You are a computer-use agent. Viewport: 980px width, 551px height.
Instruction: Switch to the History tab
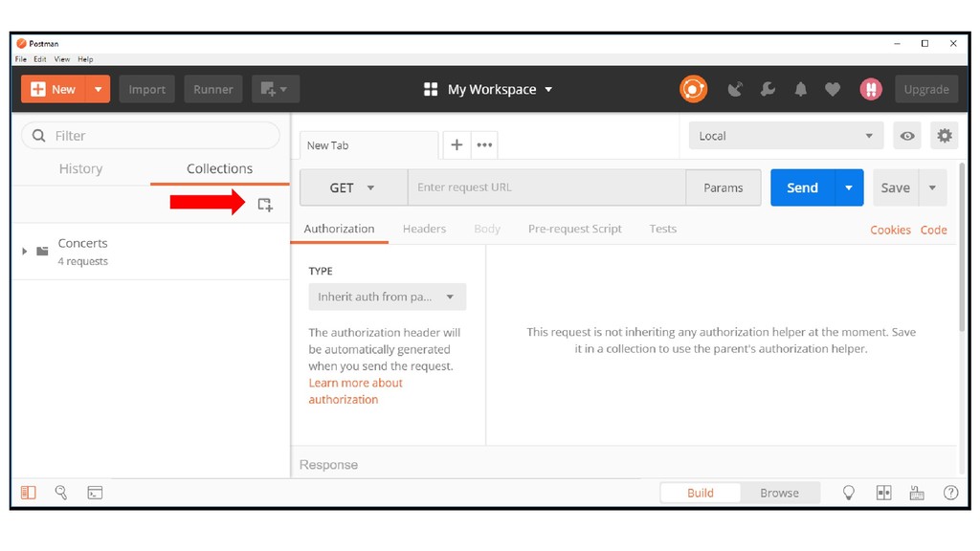click(x=80, y=168)
